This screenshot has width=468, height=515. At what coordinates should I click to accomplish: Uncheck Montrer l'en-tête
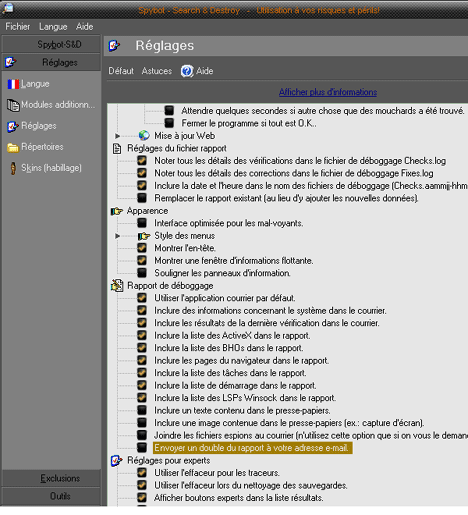click(142, 248)
